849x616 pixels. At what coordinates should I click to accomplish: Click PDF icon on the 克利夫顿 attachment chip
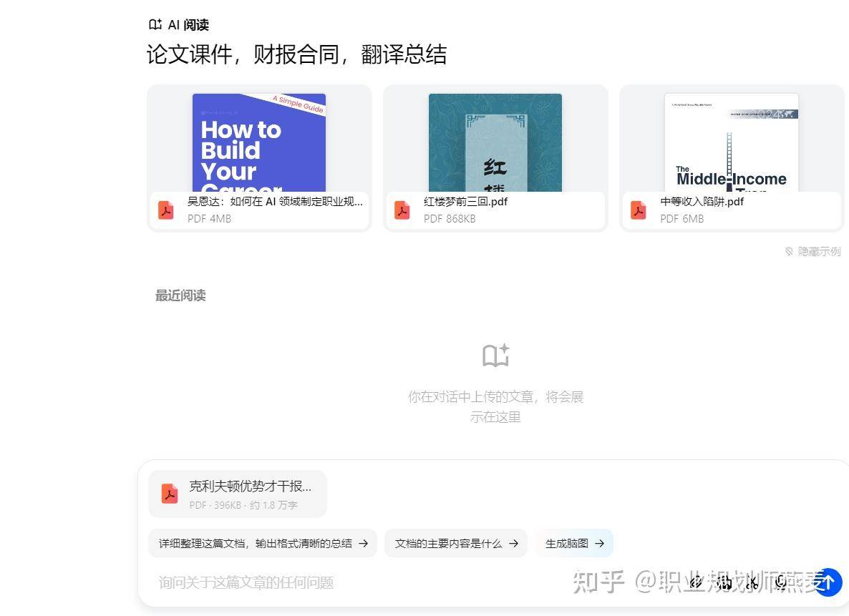point(170,494)
